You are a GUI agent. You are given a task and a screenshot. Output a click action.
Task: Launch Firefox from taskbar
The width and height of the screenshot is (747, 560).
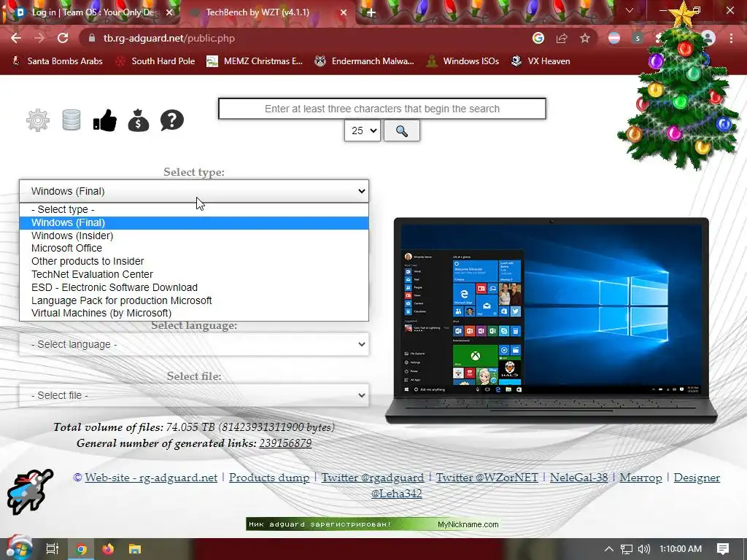point(108,549)
